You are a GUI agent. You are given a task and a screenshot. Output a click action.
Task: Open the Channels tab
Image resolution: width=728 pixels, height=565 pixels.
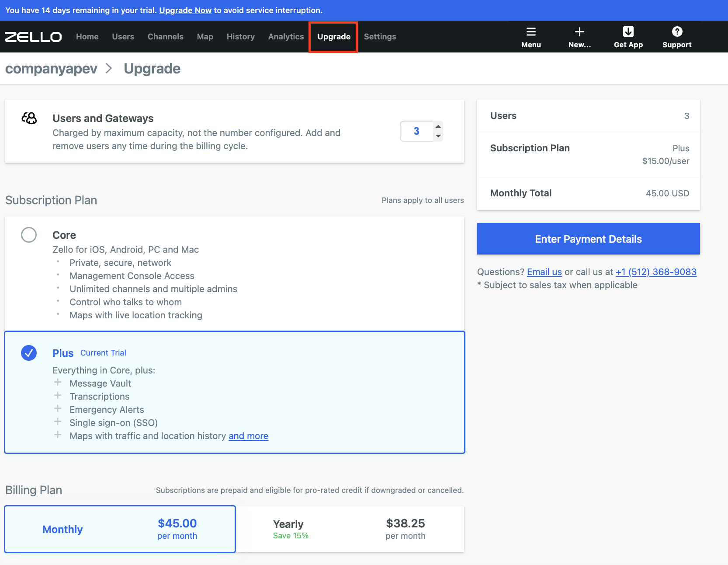coord(166,37)
